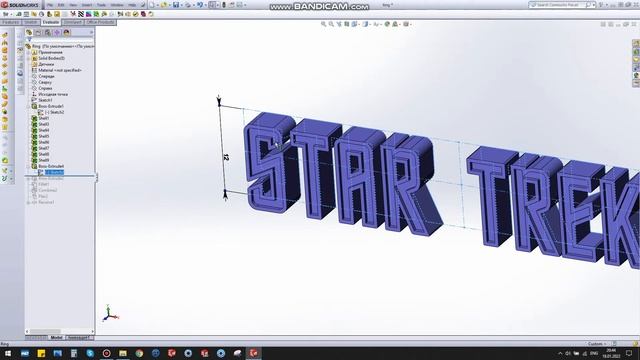Click the Undo icon
The width and height of the screenshot is (640, 360).
pos(200,5)
